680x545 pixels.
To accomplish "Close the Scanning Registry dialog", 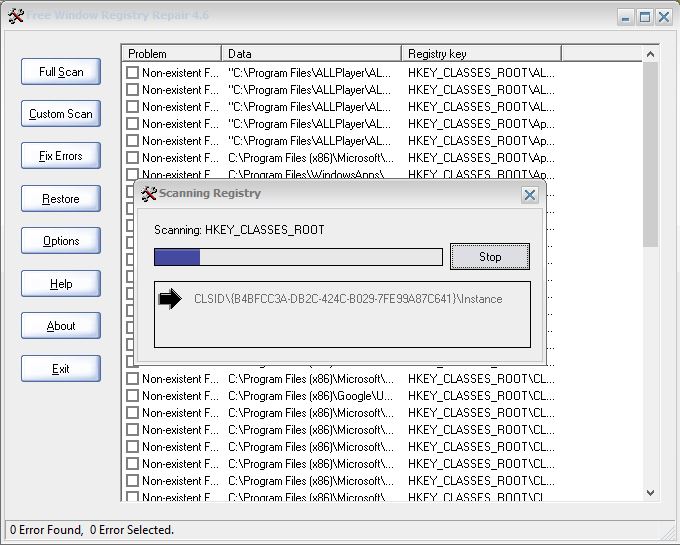I will 530,195.
